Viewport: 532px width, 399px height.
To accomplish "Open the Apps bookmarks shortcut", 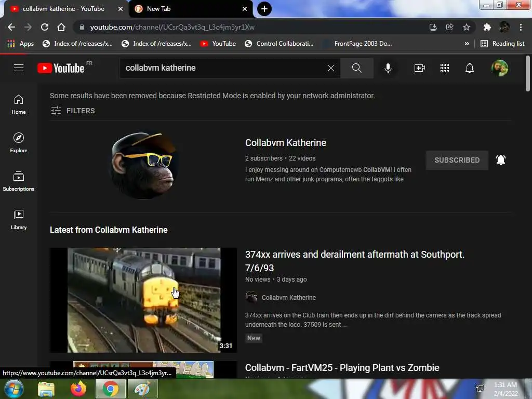I will pyautogui.click(x=21, y=44).
